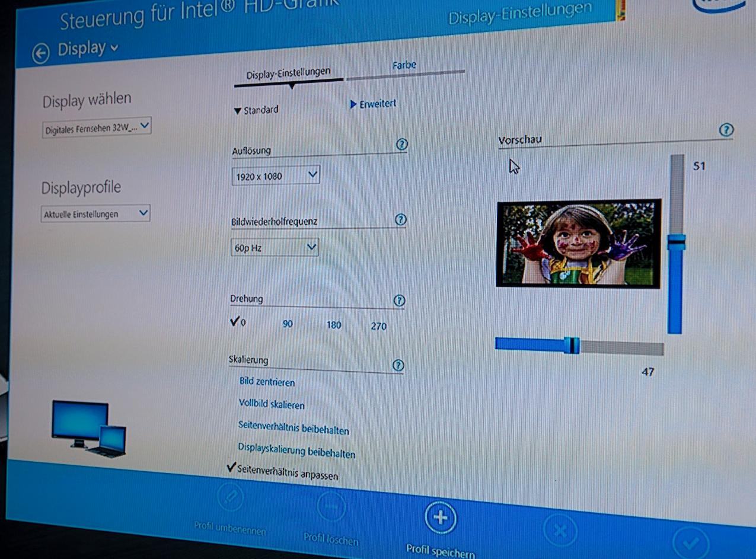Click the X cancel icon in bottom bar

click(x=560, y=529)
